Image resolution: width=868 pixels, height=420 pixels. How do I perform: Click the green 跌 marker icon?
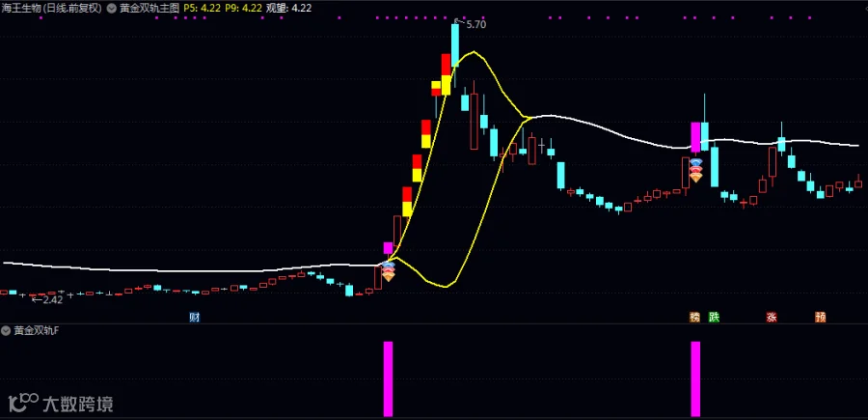pos(714,318)
